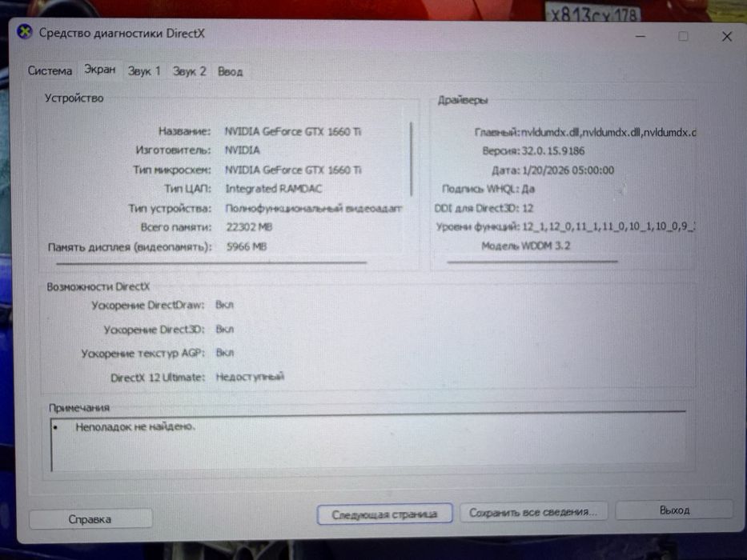The height and width of the screenshot is (560, 747).
Task: Click the note Неполадок не найдено
Action: [x=135, y=426]
